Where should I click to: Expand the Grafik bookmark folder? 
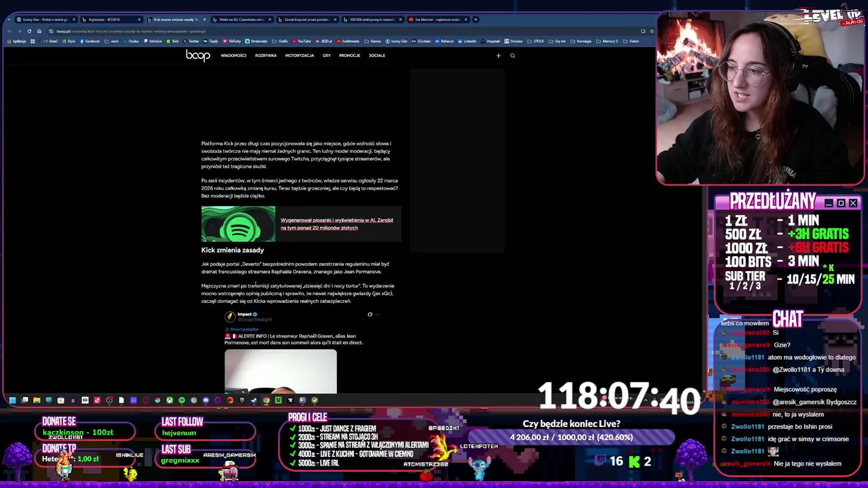pos(280,41)
